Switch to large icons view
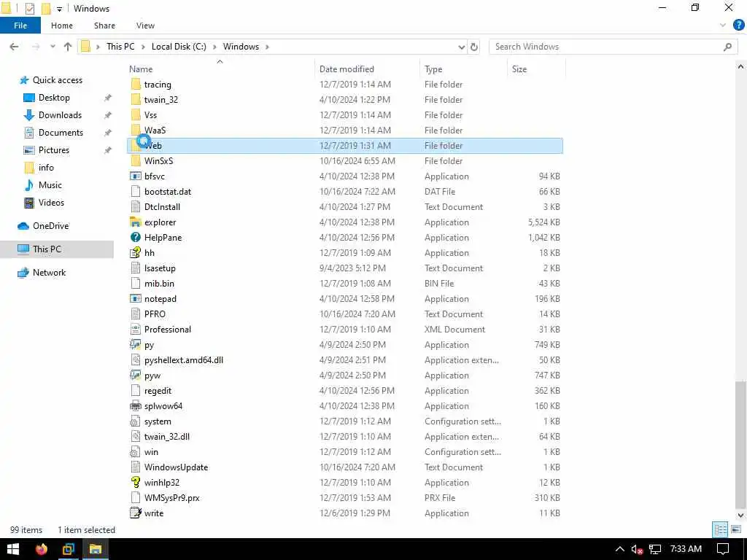The width and height of the screenshot is (747, 560). (x=735, y=529)
